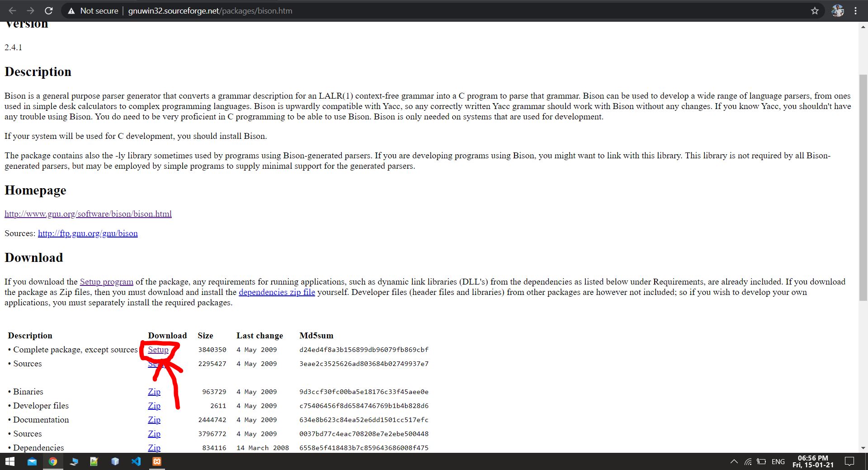This screenshot has width=868, height=470.
Task: Download the Developer files Zip
Action: [154, 405]
